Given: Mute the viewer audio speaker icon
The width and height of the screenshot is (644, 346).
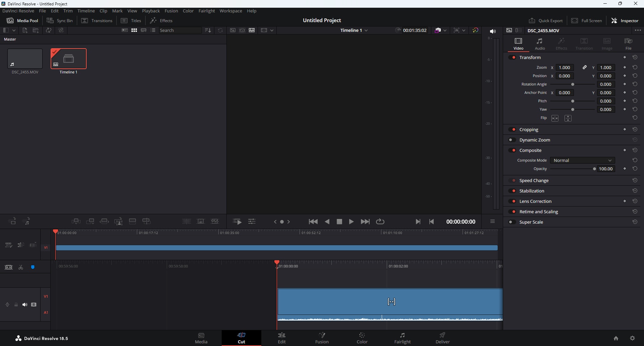Looking at the screenshot, I should tap(493, 31).
